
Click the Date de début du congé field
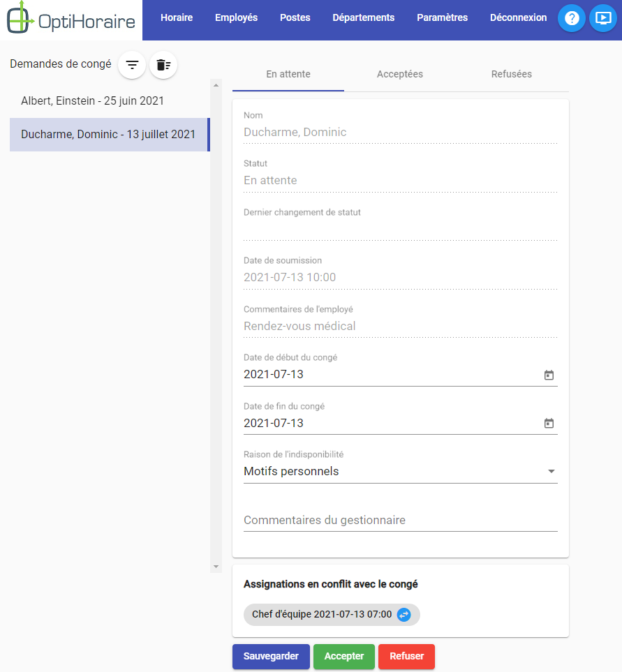click(x=401, y=375)
